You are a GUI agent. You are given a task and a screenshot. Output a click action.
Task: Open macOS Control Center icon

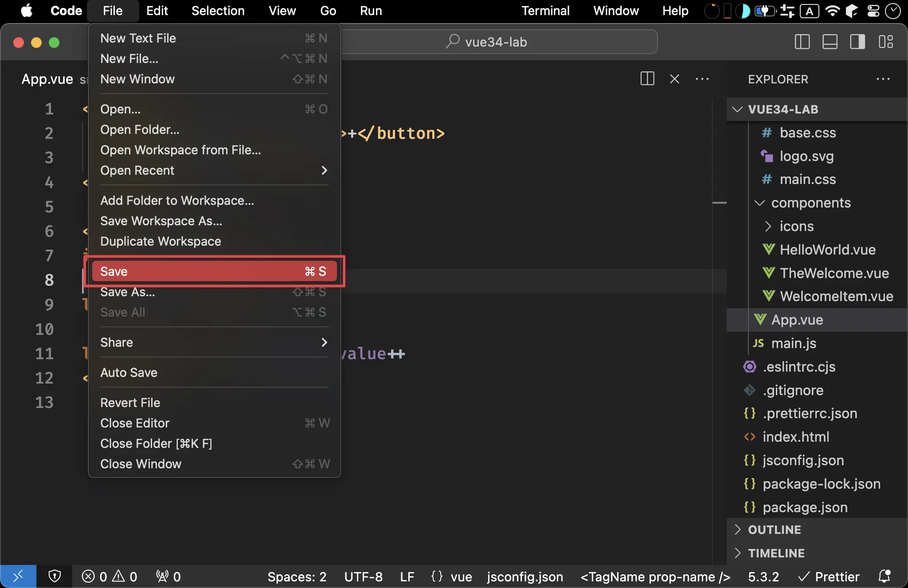point(873,11)
